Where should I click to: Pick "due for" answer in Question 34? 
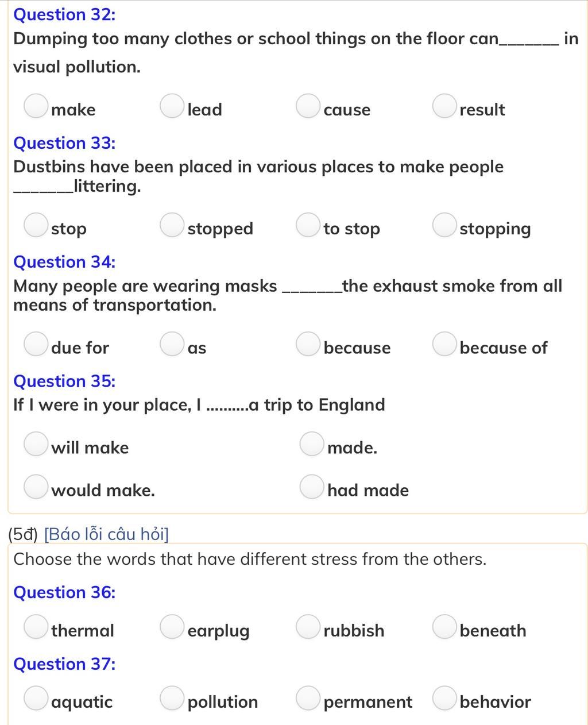pos(36,344)
